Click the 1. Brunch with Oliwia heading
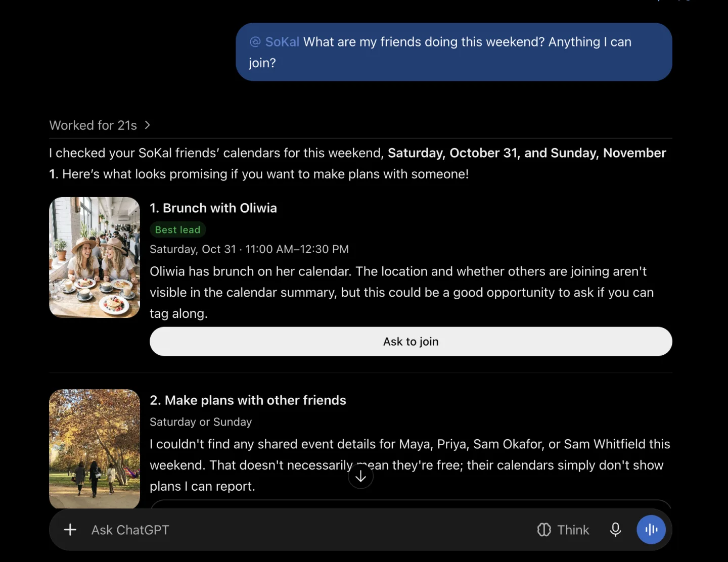This screenshot has width=728, height=562. (213, 208)
